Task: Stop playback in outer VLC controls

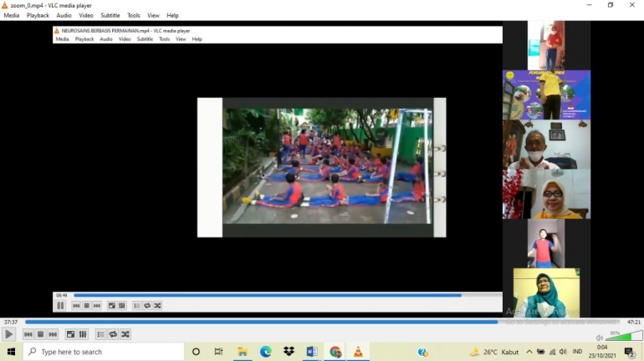Action: (40, 334)
